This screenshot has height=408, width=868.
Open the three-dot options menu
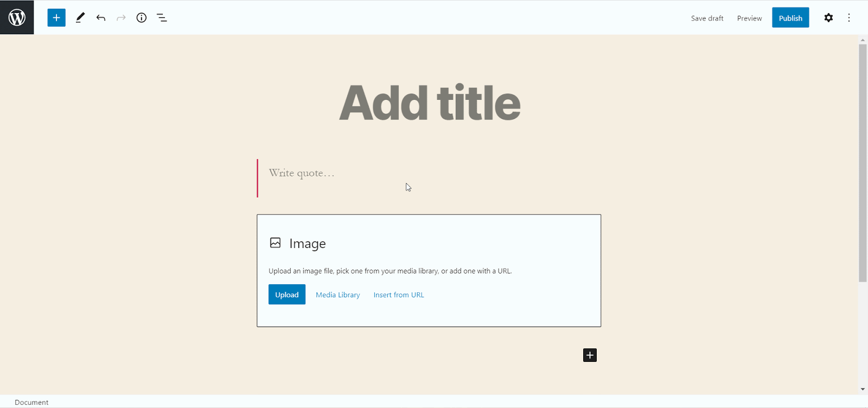pos(849,17)
